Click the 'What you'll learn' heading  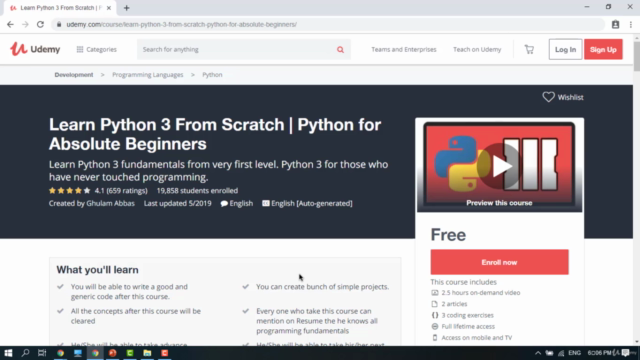[97, 270]
